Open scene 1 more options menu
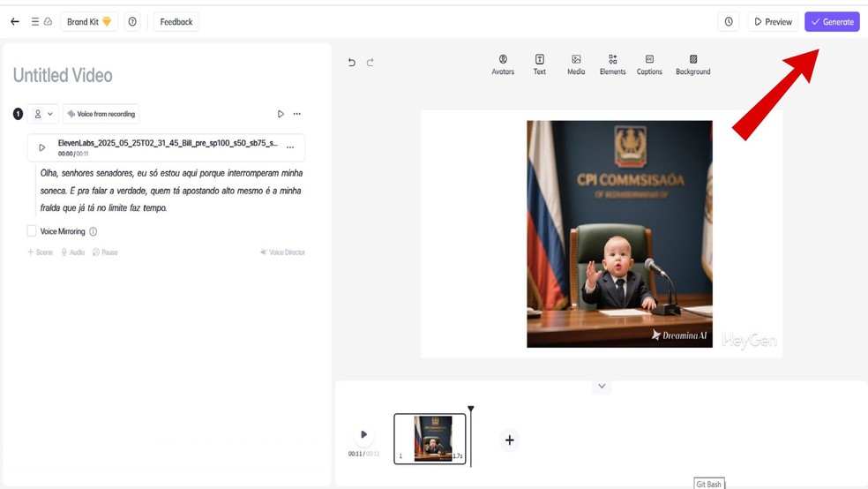 coord(297,114)
